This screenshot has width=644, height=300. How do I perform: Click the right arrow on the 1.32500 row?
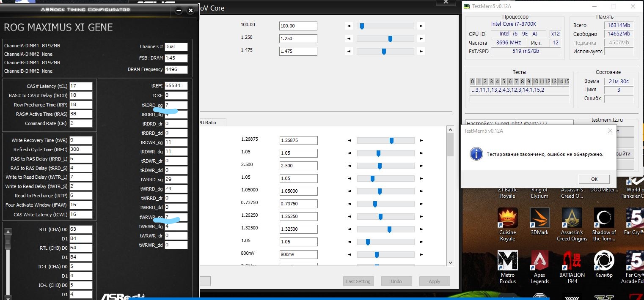coord(421,229)
